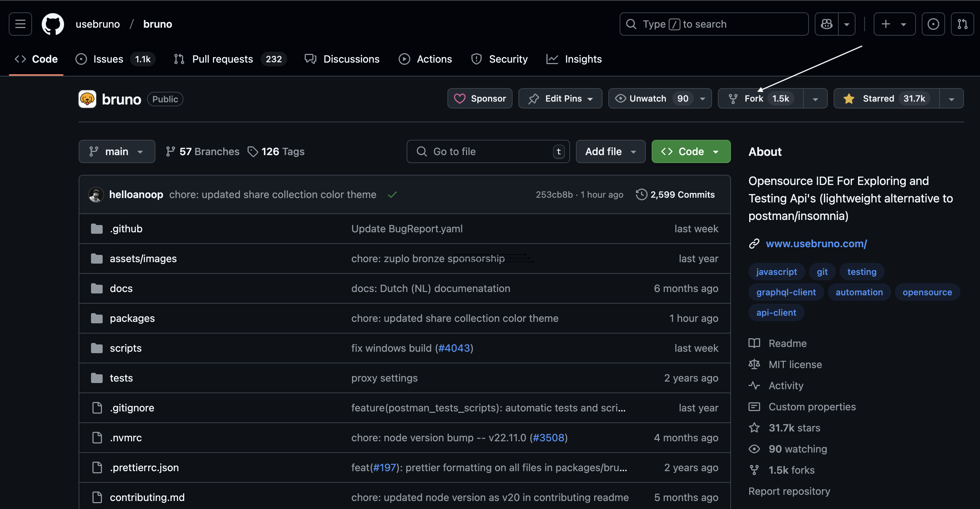Open the hamburger navigation menu
The height and width of the screenshot is (509, 980).
click(x=20, y=24)
